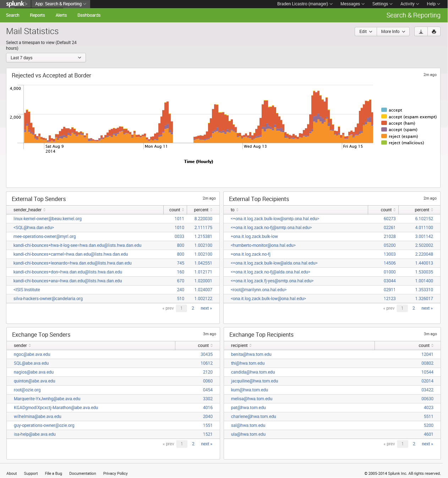448x478 pixels.
Task: Open the Last 7 days timespan selector
Action: tap(46, 58)
